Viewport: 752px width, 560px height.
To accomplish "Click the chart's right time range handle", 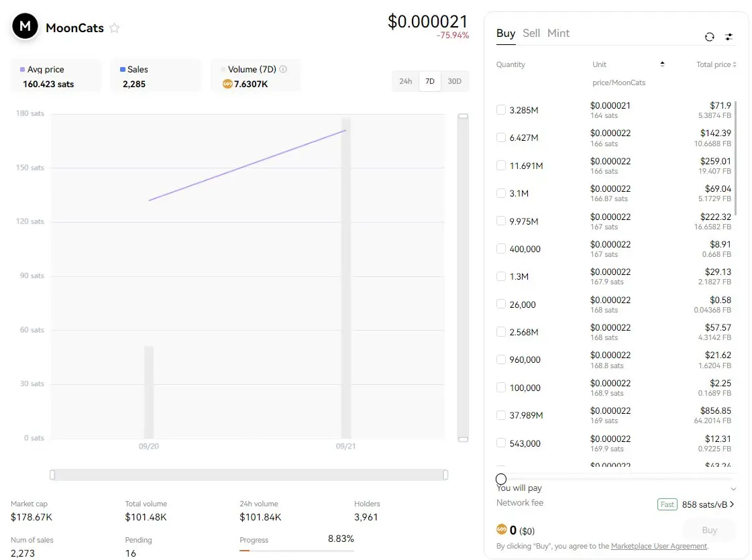I will [445, 475].
